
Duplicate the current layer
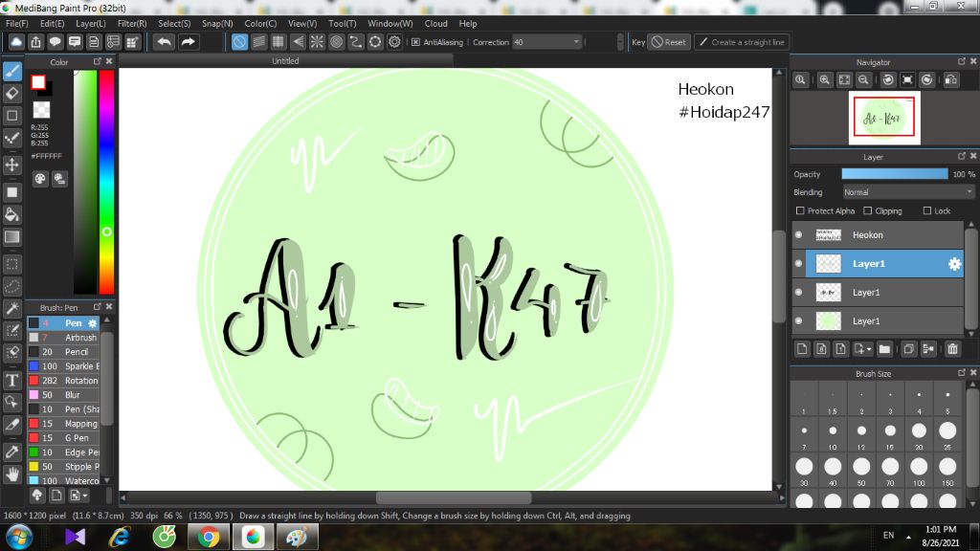[908, 349]
